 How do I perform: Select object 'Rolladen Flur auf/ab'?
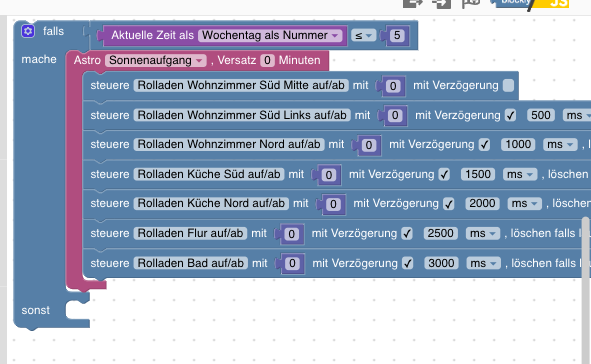190,233
